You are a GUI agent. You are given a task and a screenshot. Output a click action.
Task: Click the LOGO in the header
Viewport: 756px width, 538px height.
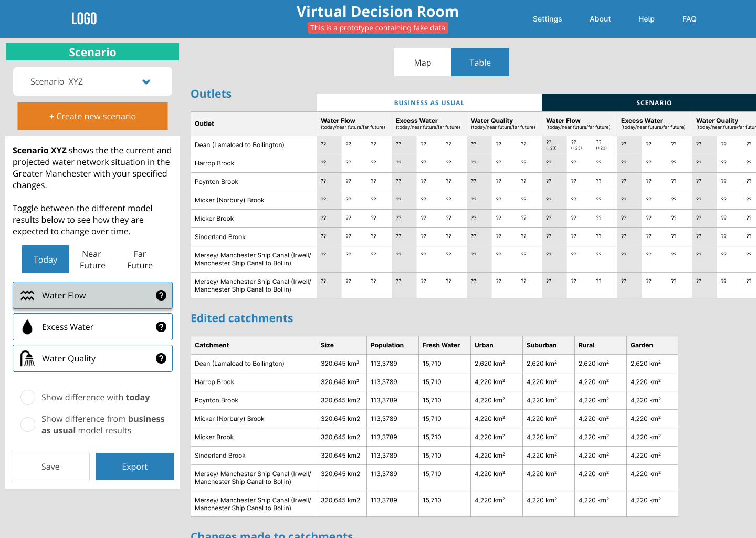84,19
